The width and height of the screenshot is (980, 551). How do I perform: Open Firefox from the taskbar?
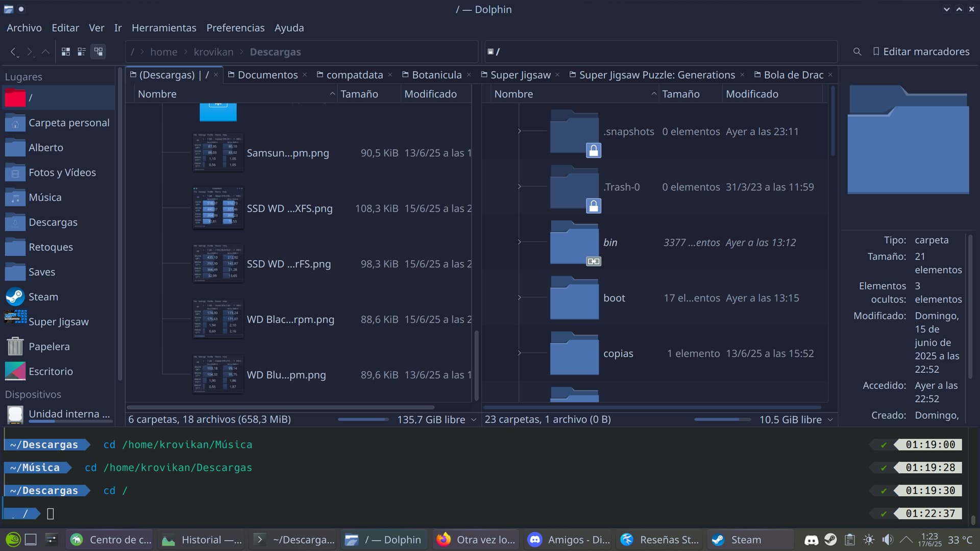tap(476, 540)
